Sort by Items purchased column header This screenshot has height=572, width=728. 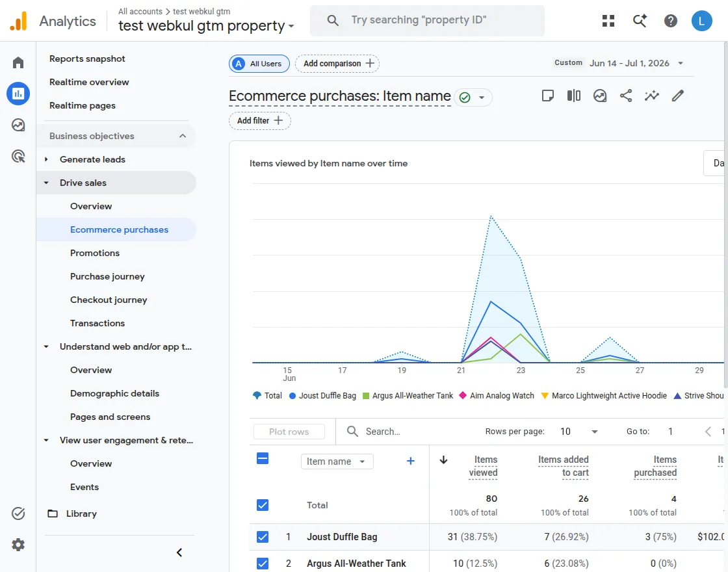[x=655, y=465]
